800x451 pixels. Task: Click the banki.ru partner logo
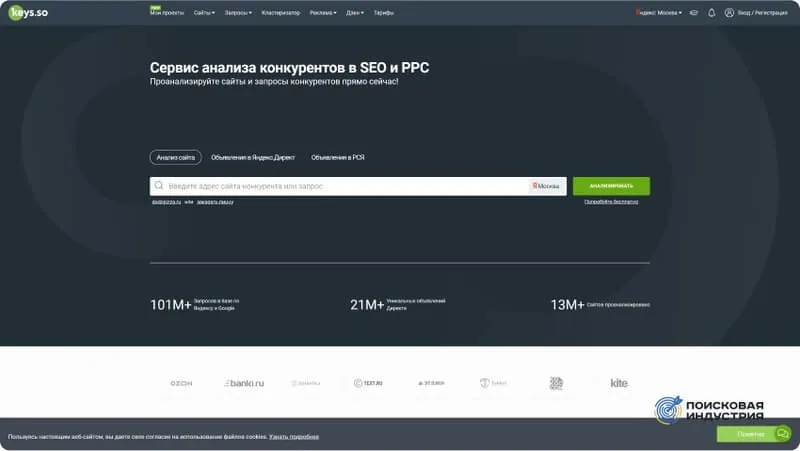(244, 383)
